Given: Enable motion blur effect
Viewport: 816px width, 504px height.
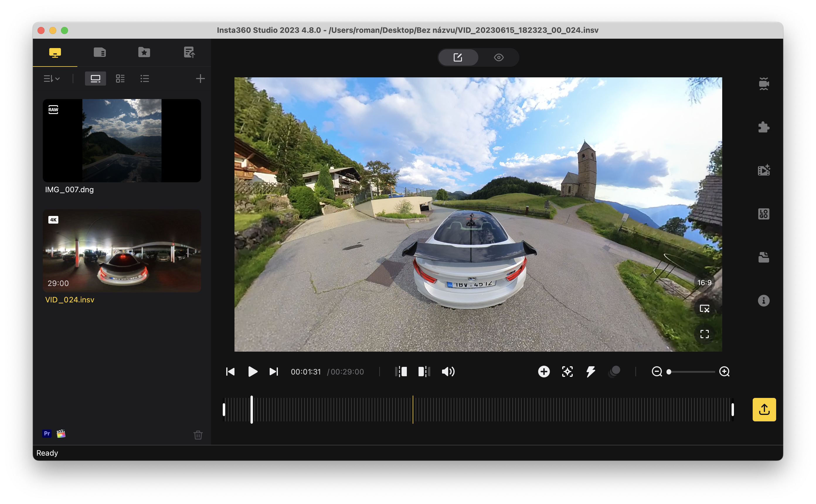Looking at the screenshot, I should [615, 371].
